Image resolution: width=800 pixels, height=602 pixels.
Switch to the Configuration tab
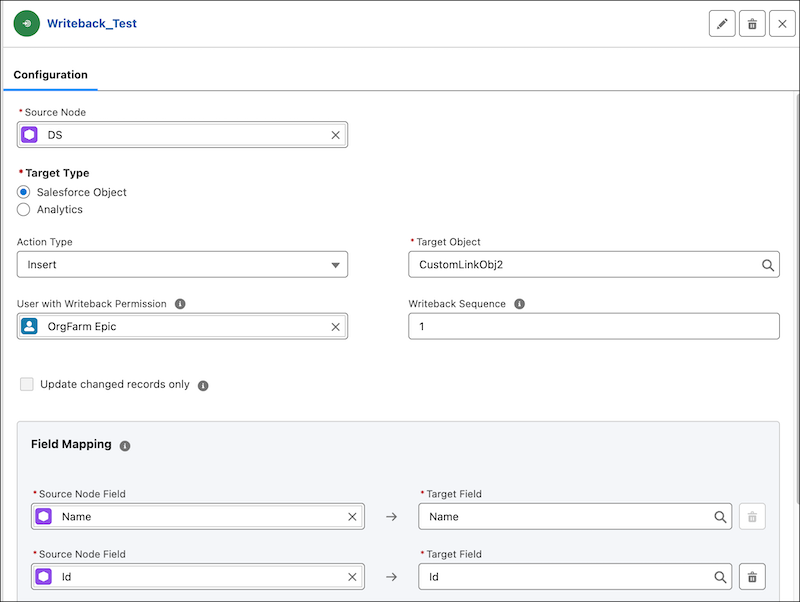[51, 75]
